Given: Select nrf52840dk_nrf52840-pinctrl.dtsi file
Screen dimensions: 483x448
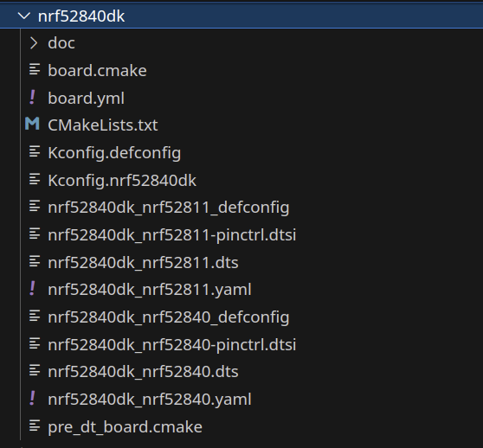Looking at the screenshot, I should pos(172,344).
